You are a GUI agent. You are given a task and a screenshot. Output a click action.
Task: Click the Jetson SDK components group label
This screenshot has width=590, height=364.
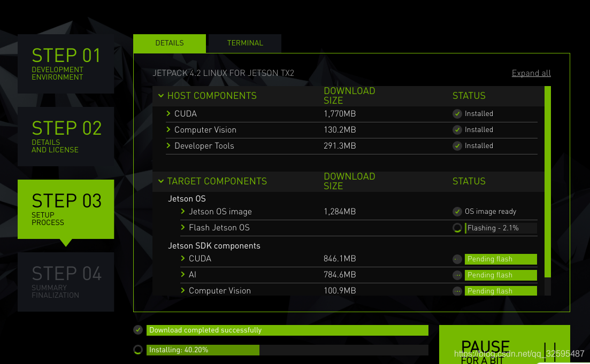214,245
